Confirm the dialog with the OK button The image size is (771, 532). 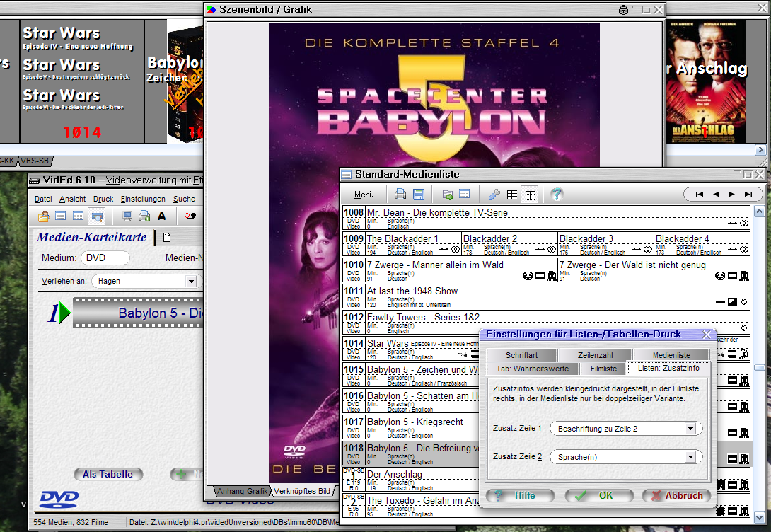tap(599, 496)
